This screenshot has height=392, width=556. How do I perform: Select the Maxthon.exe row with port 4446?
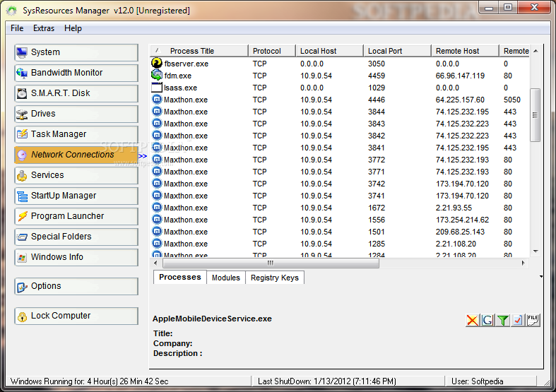pyautogui.click(x=340, y=100)
